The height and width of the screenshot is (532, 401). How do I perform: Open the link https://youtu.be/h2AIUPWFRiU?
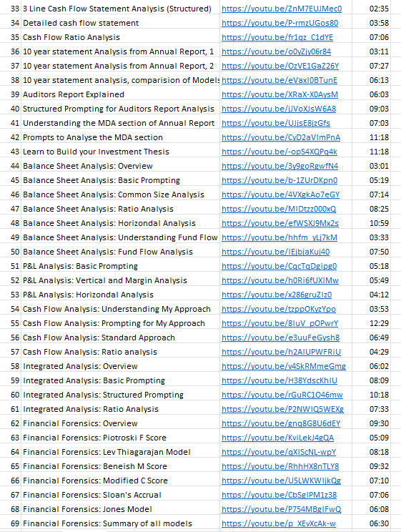281,352
